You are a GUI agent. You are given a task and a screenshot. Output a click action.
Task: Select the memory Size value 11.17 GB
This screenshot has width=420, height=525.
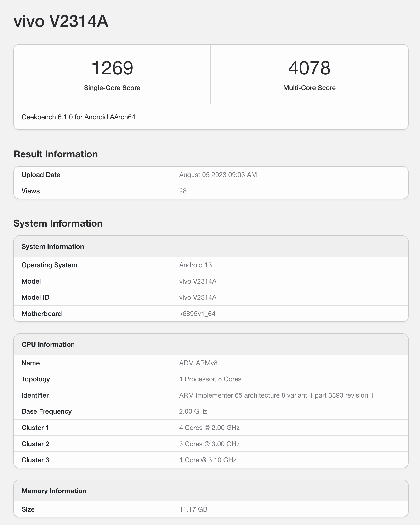pyautogui.click(x=193, y=509)
